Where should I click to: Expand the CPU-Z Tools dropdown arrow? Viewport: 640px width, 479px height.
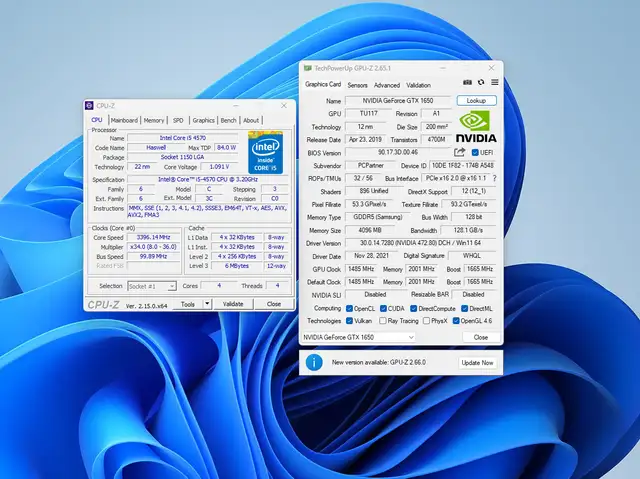coord(207,304)
